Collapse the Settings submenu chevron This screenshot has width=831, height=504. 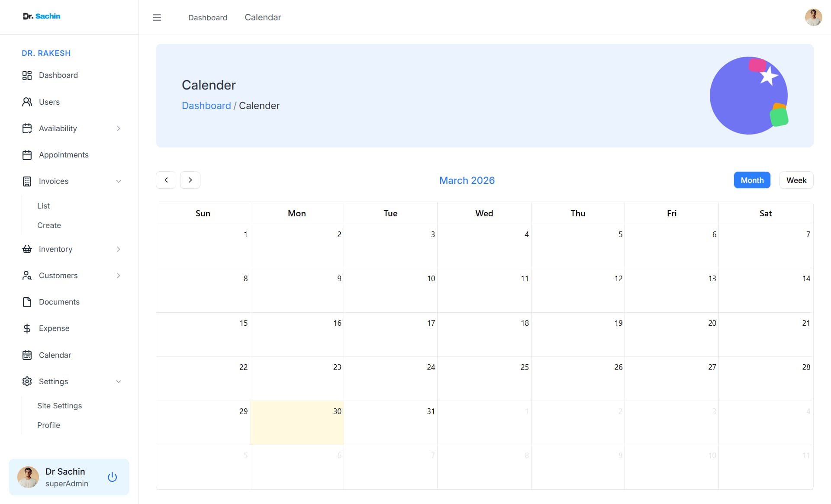[x=118, y=382]
